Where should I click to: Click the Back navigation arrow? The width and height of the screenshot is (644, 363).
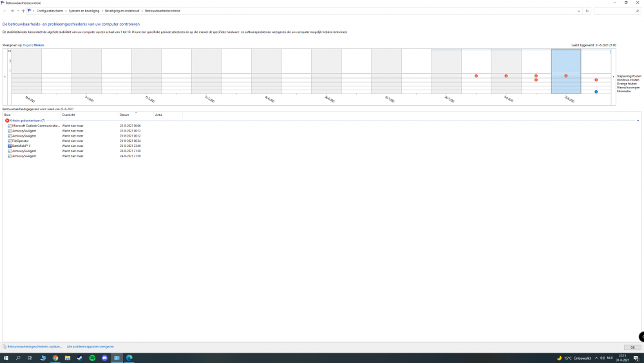[5, 11]
